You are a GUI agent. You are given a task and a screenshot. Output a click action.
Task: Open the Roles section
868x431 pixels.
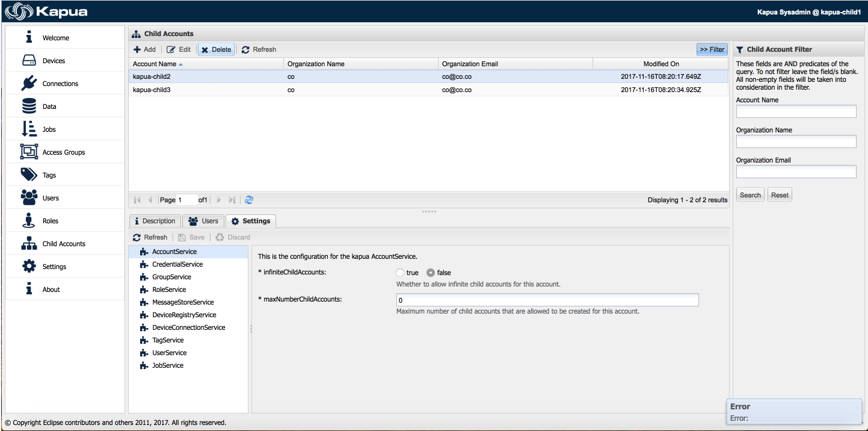pos(50,220)
